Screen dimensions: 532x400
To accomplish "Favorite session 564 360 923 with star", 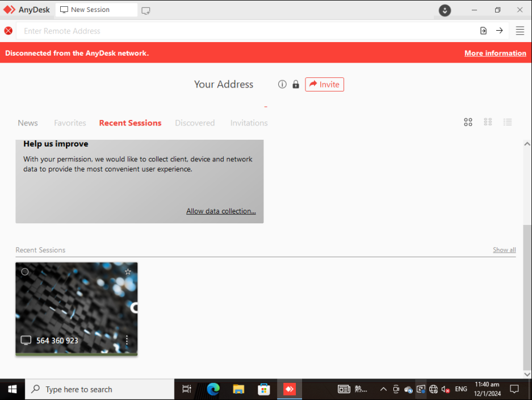I will 128,272.
